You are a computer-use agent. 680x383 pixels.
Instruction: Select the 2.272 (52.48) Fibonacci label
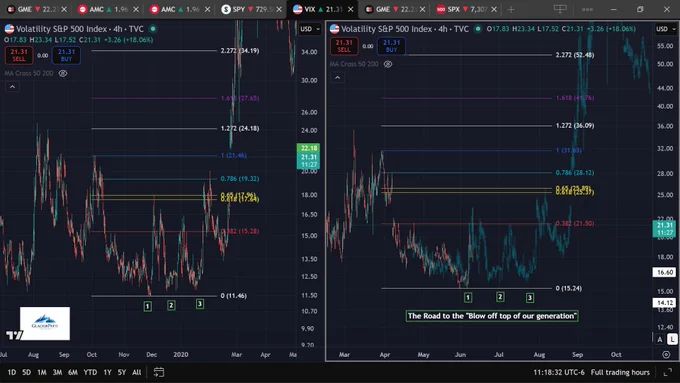(575, 55)
